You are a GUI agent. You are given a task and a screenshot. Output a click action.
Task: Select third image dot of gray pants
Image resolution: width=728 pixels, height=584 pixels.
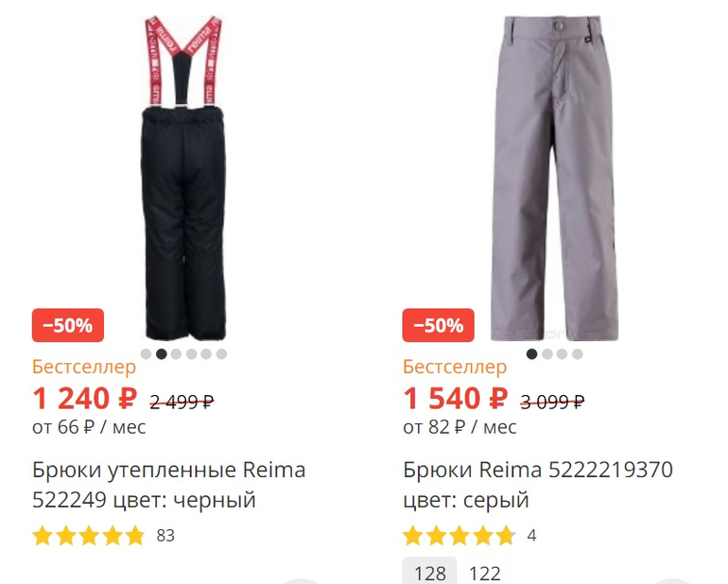tap(562, 354)
